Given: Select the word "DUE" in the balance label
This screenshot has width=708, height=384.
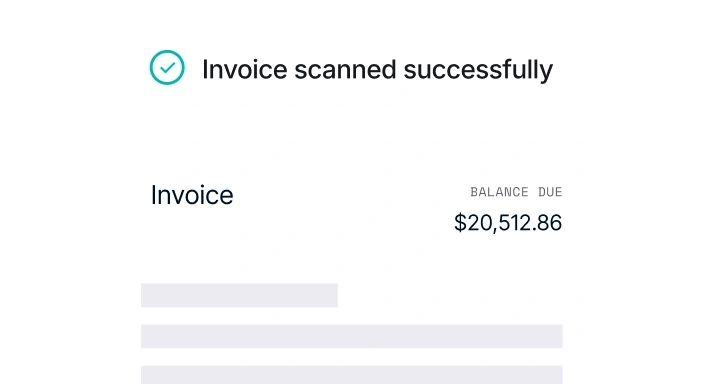Looking at the screenshot, I should point(550,192).
